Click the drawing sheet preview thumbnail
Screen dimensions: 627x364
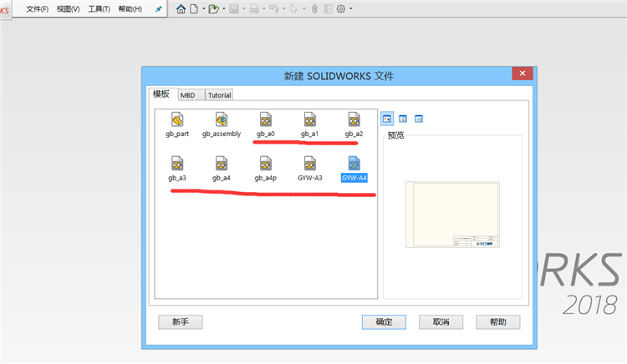tap(452, 215)
